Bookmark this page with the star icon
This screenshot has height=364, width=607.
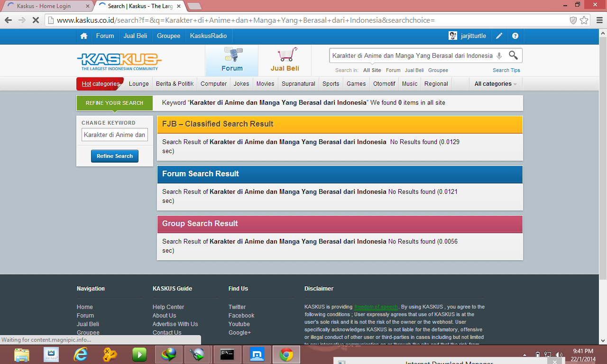(x=584, y=20)
